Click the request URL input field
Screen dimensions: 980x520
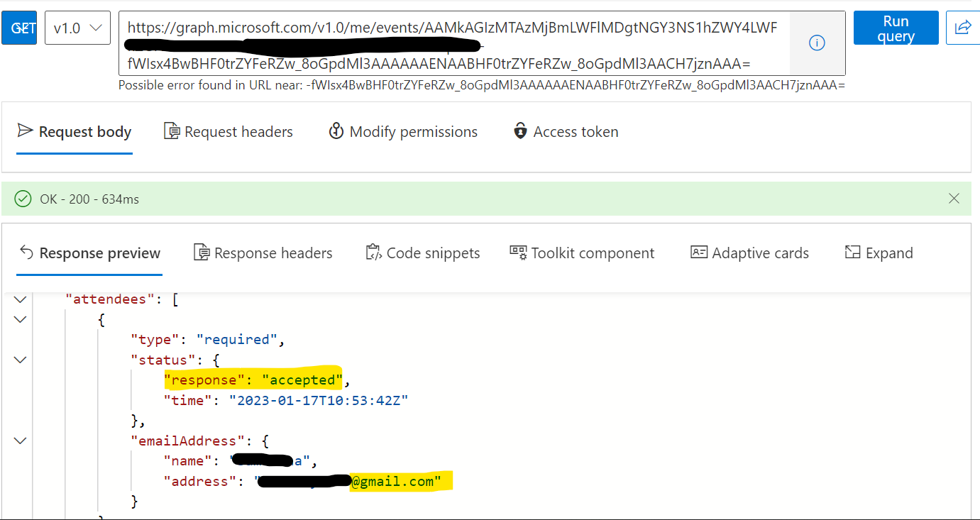point(454,43)
